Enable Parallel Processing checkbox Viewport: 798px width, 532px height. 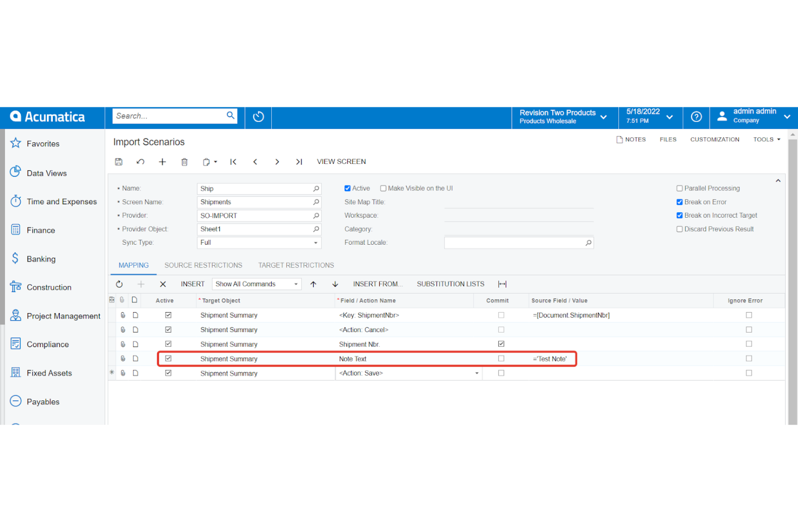(x=679, y=189)
